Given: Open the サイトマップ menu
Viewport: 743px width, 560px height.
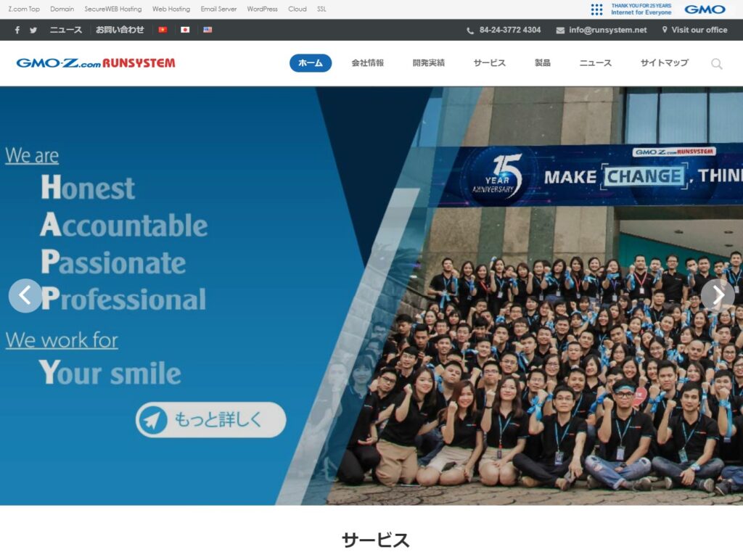Looking at the screenshot, I should (x=665, y=63).
